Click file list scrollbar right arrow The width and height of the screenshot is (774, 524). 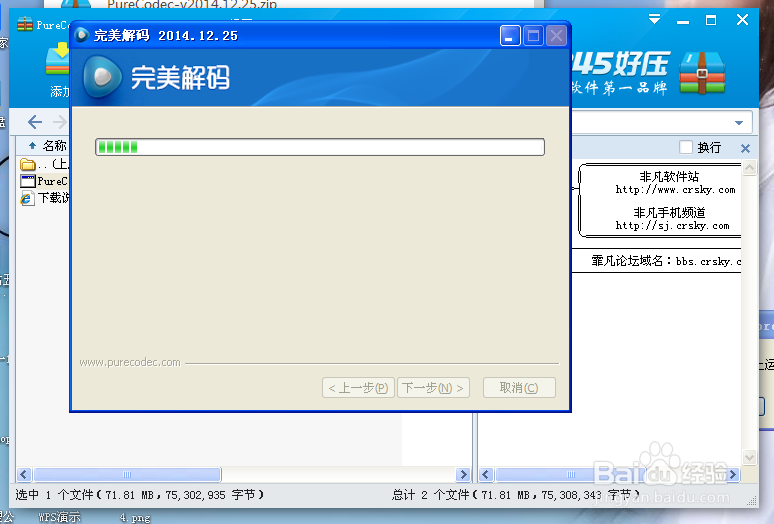coord(463,475)
